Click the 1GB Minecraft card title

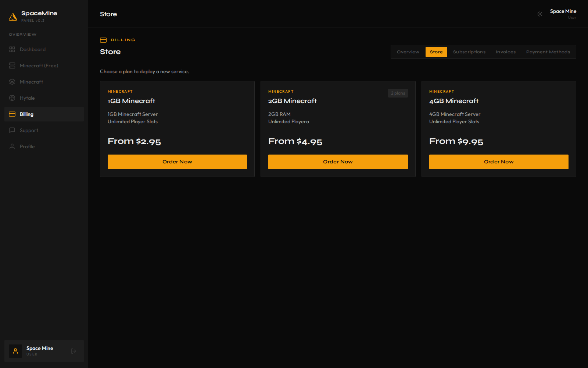[x=131, y=101]
